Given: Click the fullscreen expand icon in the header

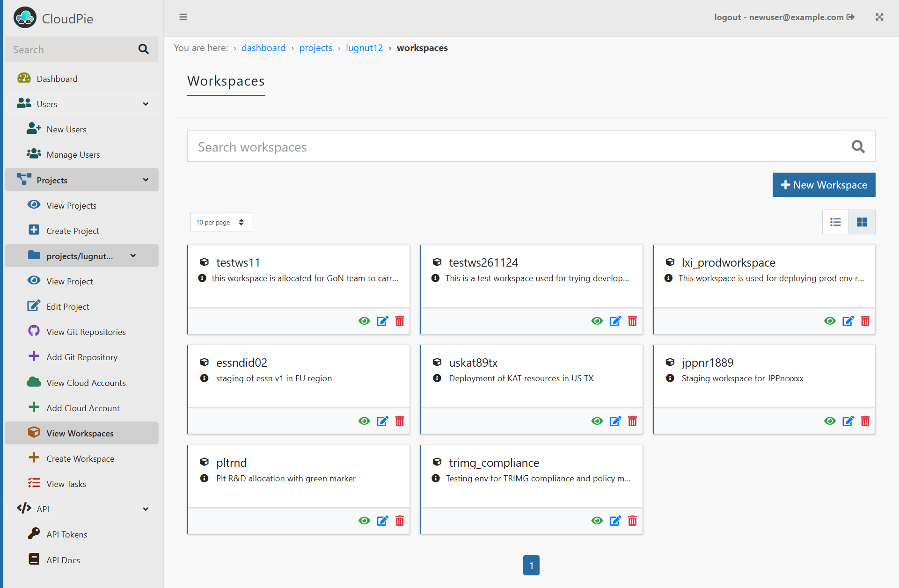Looking at the screenshot, I should click(879, 17).
